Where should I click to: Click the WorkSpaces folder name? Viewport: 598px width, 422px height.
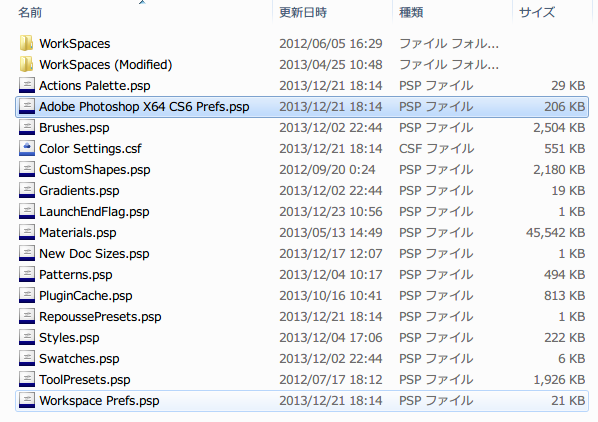tap(75, 44)
